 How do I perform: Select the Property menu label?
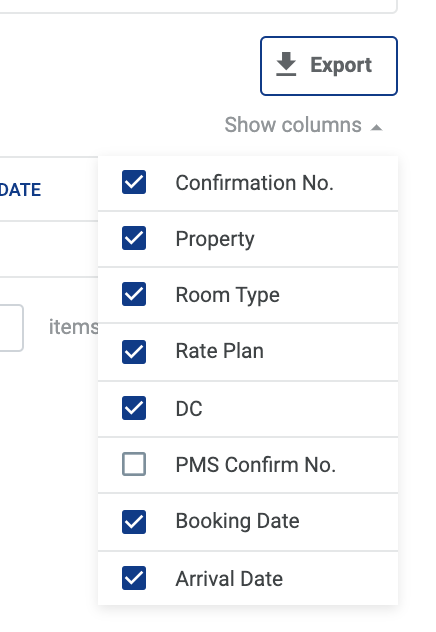[215, 240]
